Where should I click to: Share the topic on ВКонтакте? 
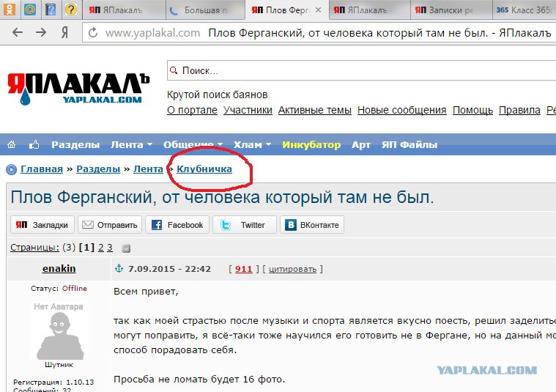[x=312, y=225]
